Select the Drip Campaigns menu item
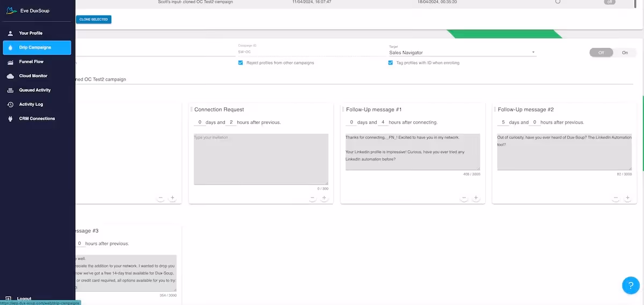 coord(37,47)
